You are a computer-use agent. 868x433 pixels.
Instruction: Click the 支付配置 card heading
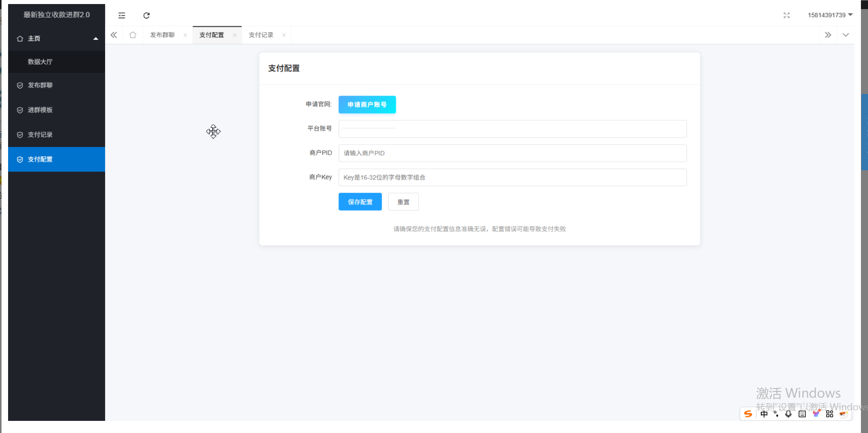tap(284, 68)
